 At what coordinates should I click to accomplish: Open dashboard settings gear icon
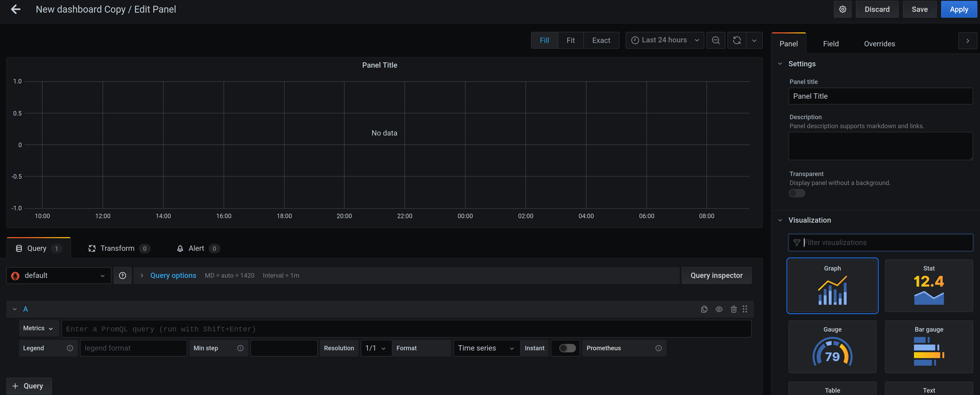click(842, 9)
